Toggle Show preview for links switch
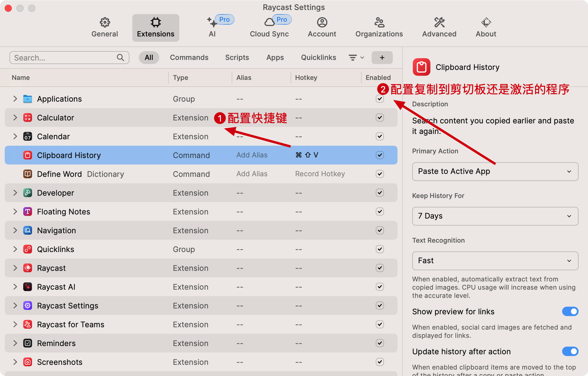Screen dimensions: 588x376 coord(570,311)
